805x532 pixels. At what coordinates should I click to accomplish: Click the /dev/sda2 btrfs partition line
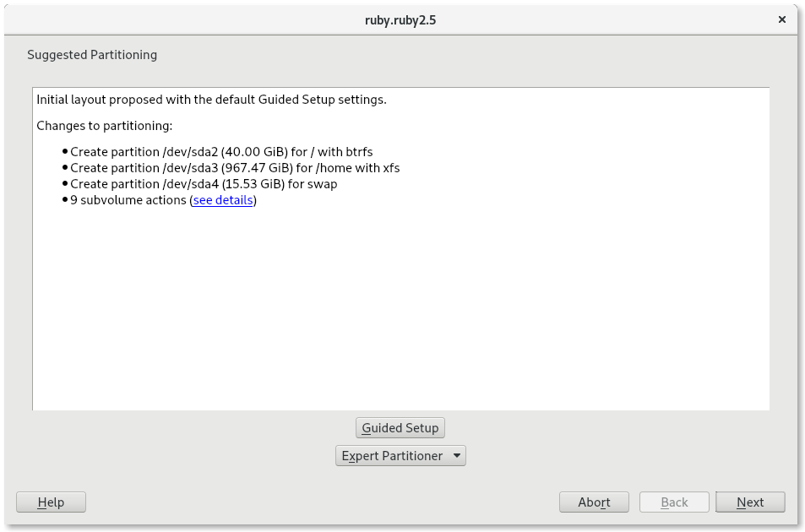(x=221, y=152)
